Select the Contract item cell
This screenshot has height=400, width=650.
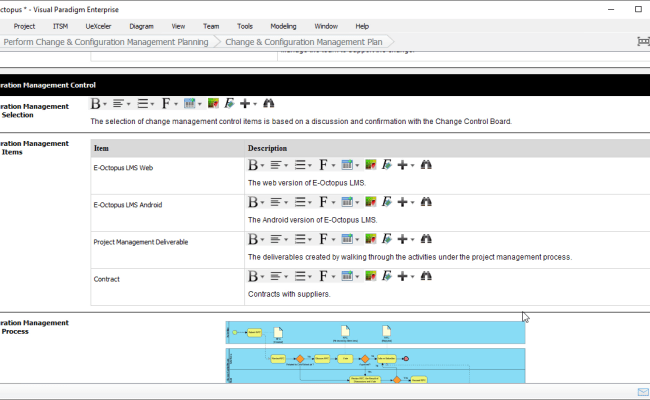[x=167, y=287]
